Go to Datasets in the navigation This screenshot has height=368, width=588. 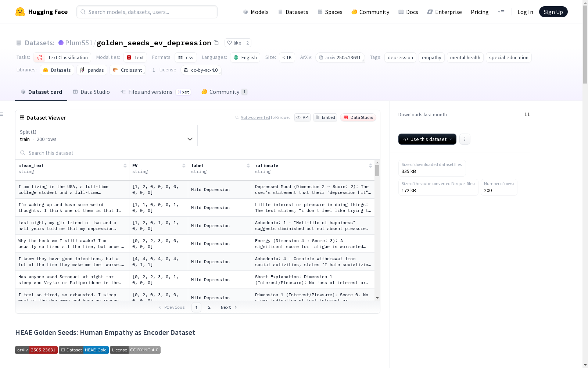point(293,12)
